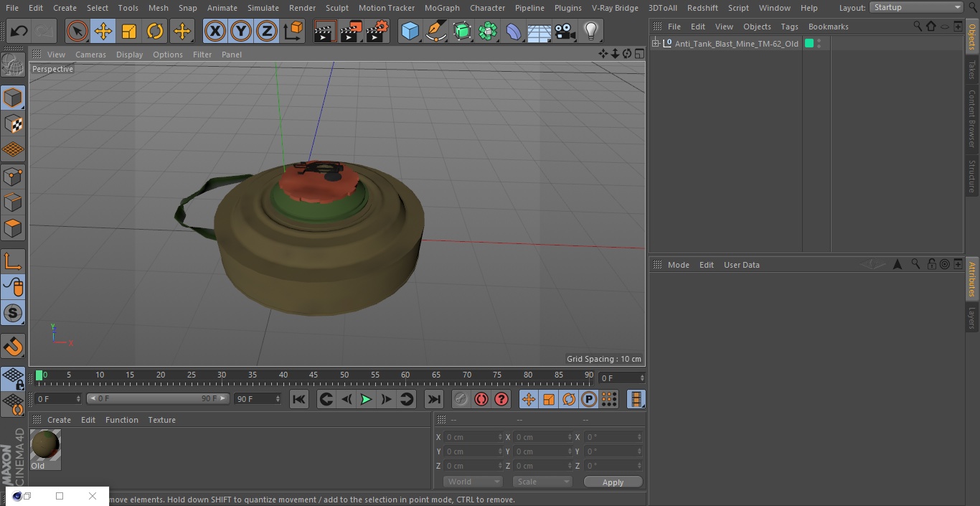Go to End of animation
This screenshot has height=506, width=980.
coord(434,399)
